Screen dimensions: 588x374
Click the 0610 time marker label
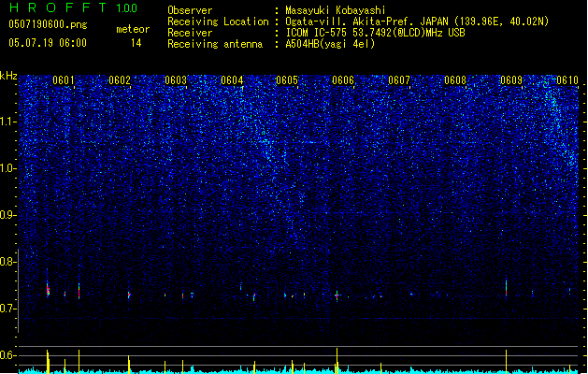[x=567, y=80]
